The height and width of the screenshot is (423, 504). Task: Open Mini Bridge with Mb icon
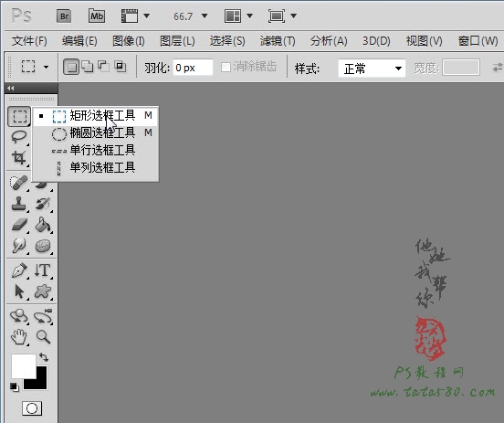click(97, 16)
